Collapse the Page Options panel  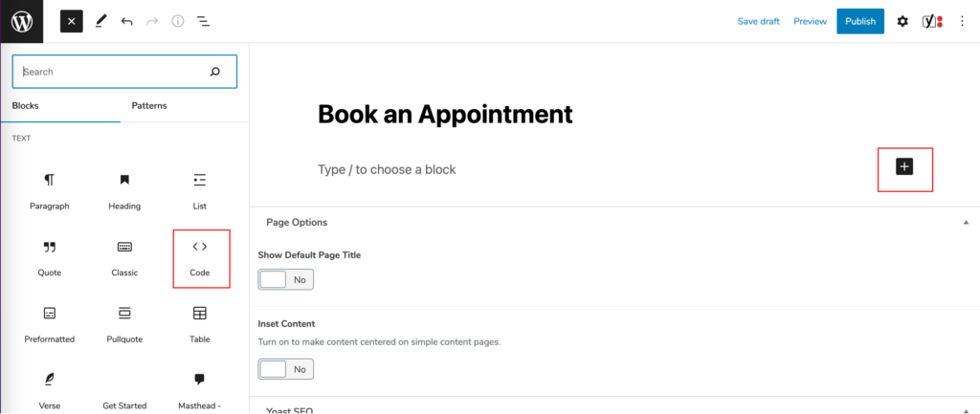pyautogui.click(x=966, y=222)
